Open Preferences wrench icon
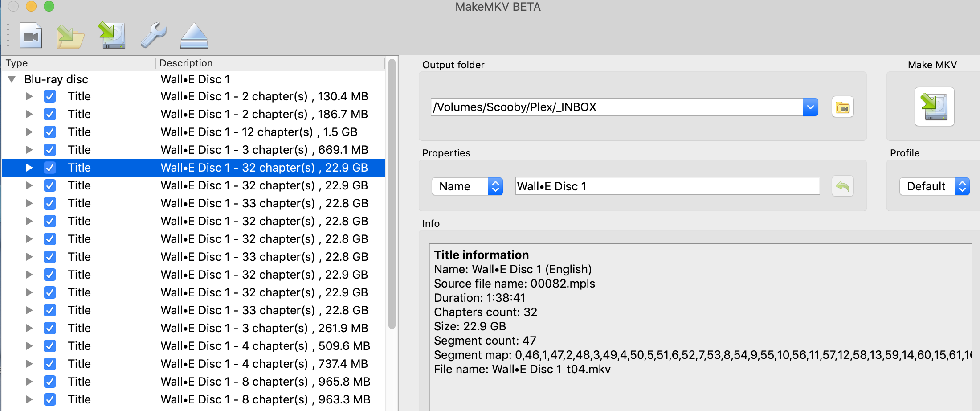This screenshot has height=411, width=980. (154, 35)
